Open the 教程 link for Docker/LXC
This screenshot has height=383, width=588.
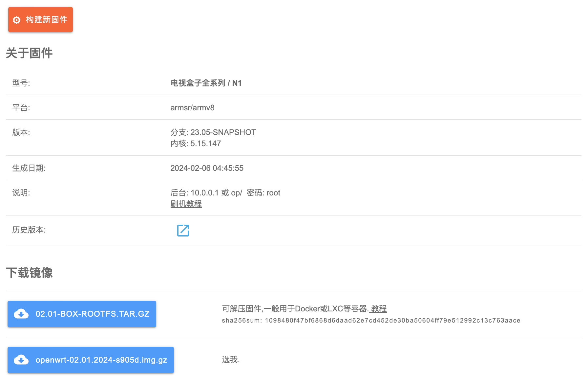coord(379,309)
